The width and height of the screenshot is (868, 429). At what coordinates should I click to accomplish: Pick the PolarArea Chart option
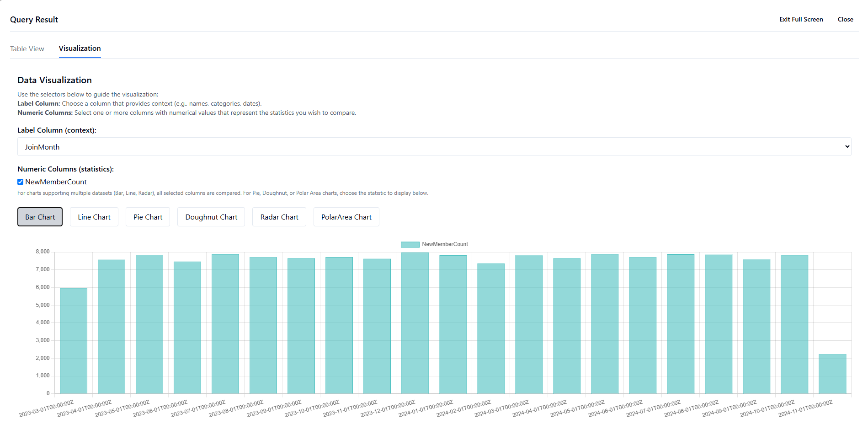[346, 217]
